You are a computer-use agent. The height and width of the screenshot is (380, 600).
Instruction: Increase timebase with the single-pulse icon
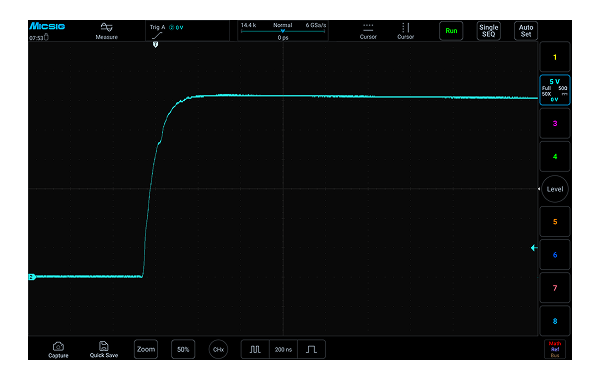(311, 349)
